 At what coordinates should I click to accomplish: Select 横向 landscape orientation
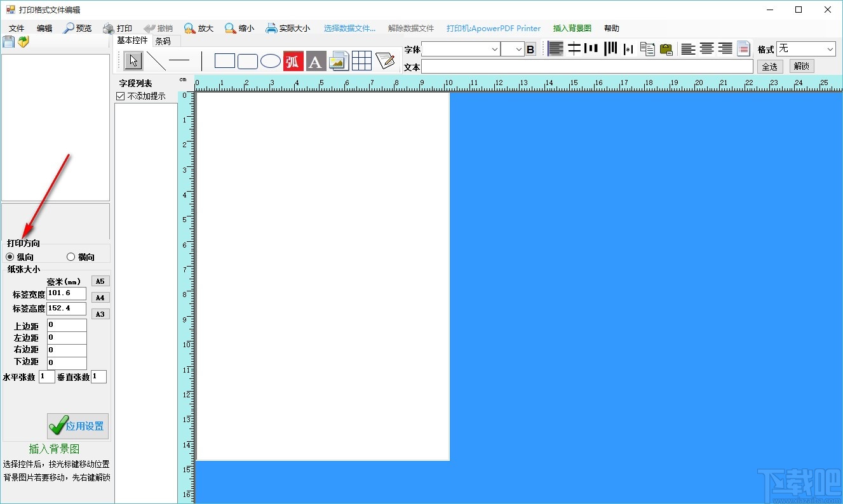[x=81, y=257]
